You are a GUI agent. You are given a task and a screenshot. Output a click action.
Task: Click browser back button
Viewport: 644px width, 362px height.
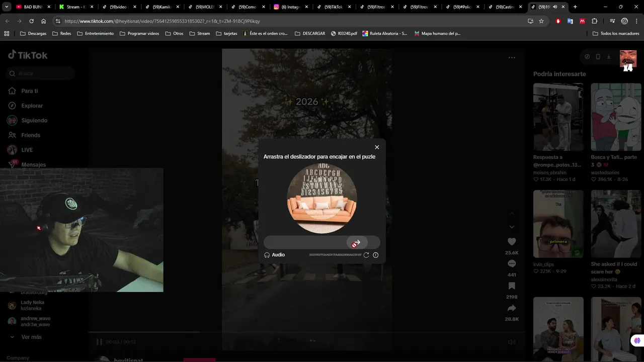pyautogui.click(x=7, y=21)
